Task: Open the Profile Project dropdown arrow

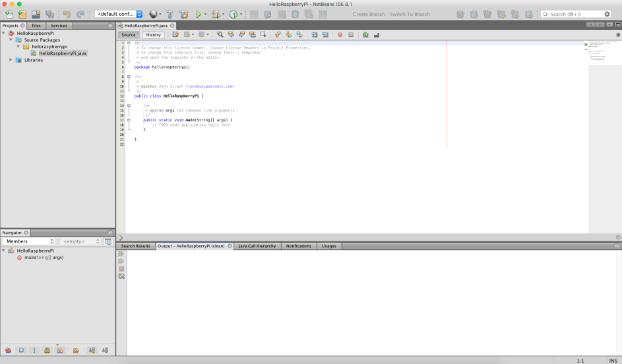Action: click(241, 15)
